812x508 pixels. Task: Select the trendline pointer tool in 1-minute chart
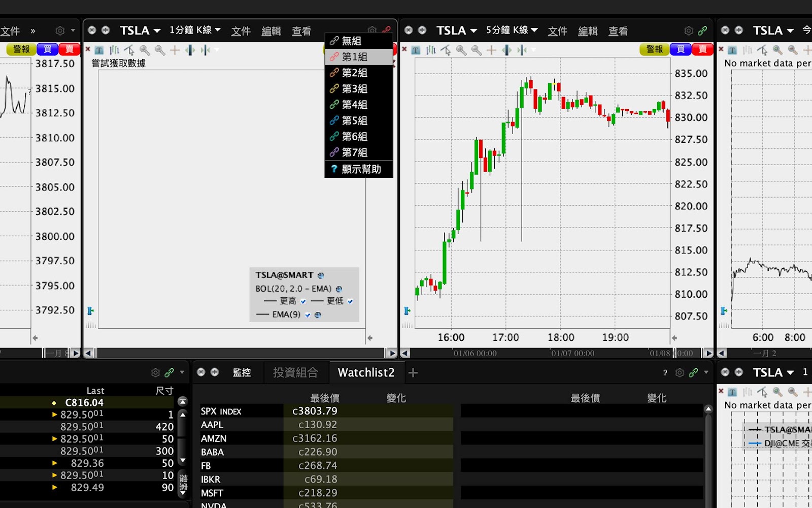pos(129,50)
